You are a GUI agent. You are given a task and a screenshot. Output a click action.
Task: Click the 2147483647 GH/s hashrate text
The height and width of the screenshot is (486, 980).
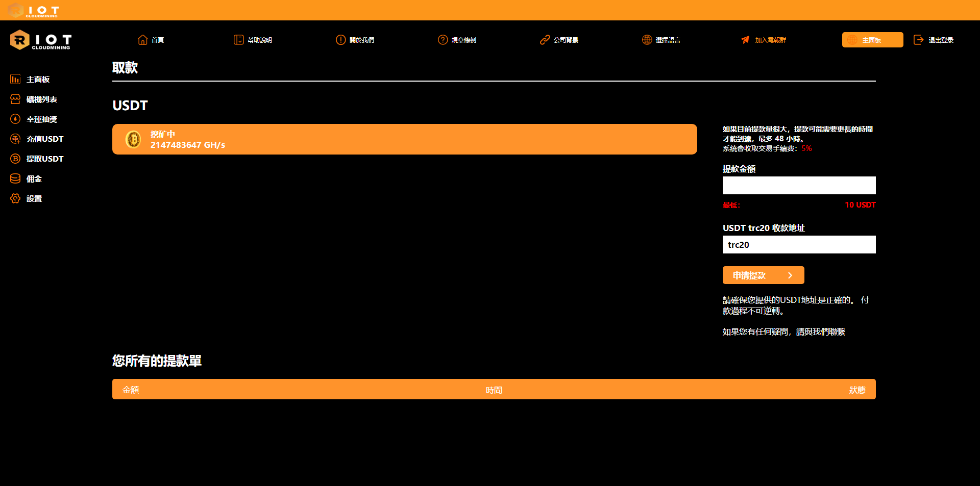pyautogui.click(x=188, y=145)
